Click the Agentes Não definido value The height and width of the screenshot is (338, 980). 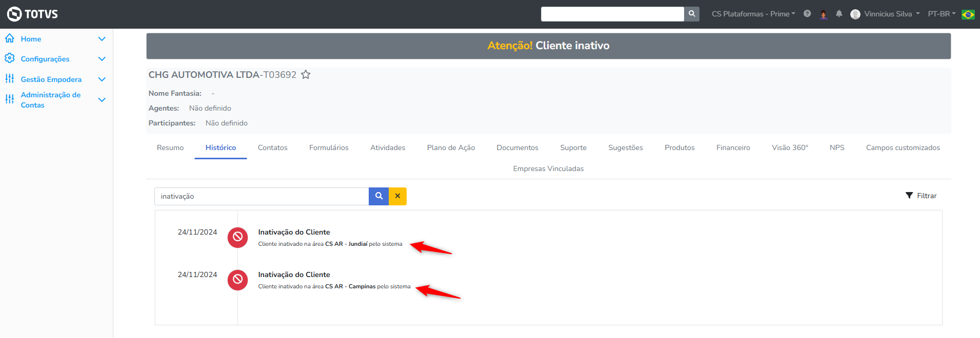point(210,108)
